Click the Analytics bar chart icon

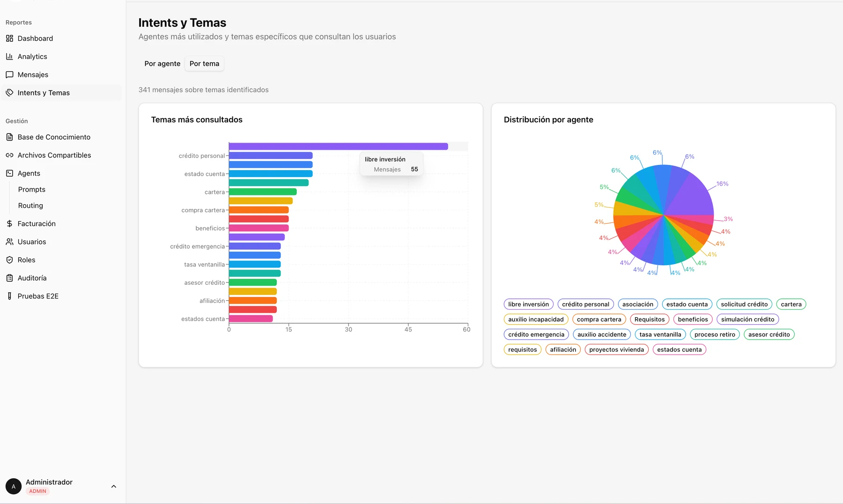coord(9,56)
